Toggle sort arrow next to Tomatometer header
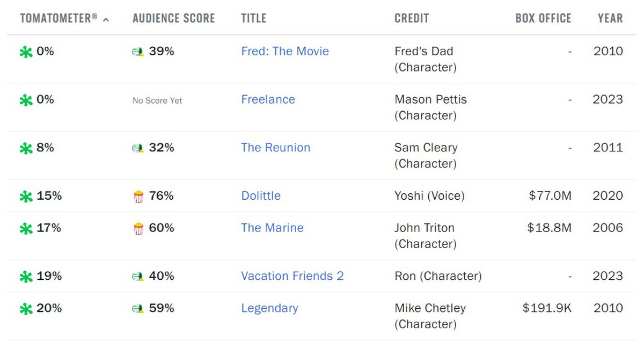 tap(106, 19)
